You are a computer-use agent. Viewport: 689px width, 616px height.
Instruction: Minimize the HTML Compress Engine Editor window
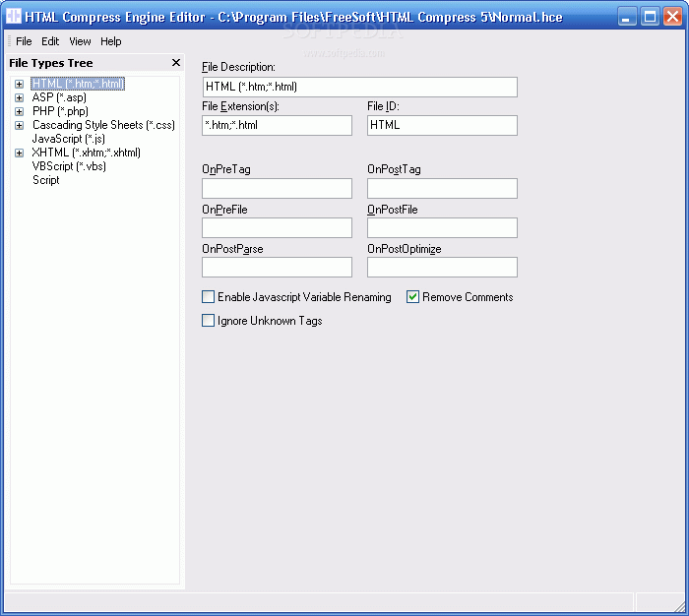[x=627, y=17]
